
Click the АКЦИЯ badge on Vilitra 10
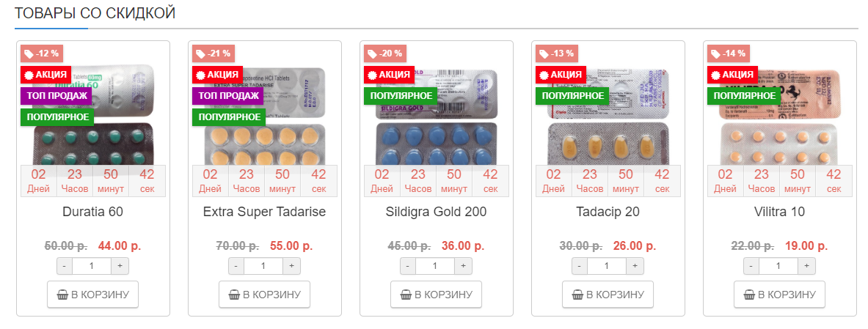pyautogui.click(x=732, y=75)
